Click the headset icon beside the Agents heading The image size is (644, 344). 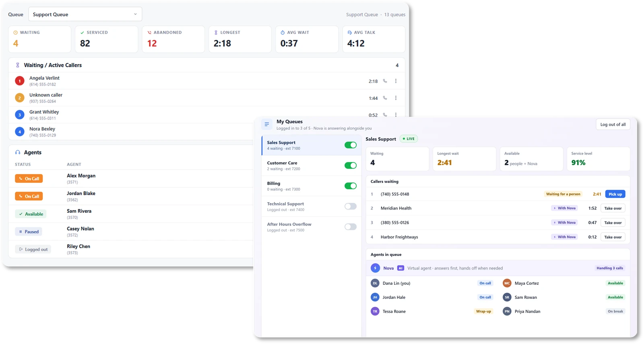click(18, 152)
